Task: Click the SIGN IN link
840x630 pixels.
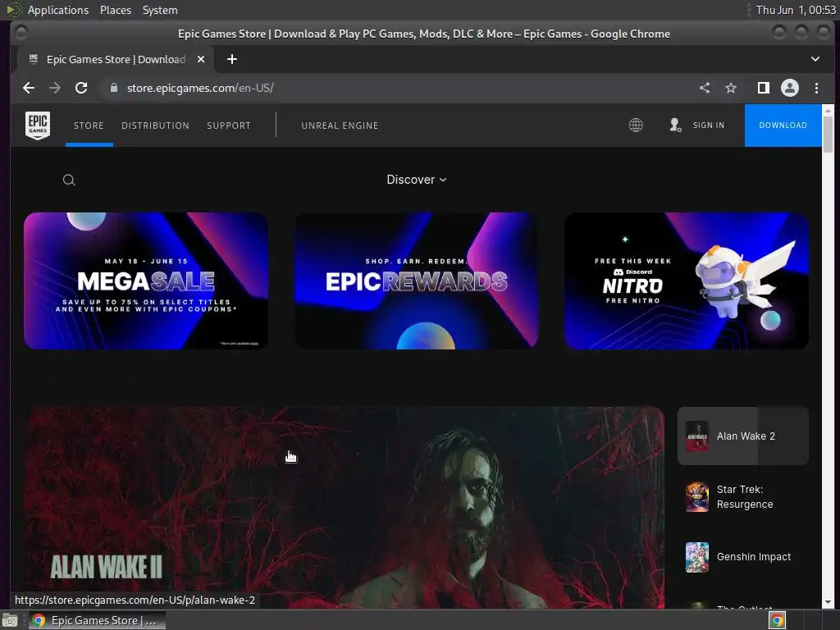Action: coord(708,126)
